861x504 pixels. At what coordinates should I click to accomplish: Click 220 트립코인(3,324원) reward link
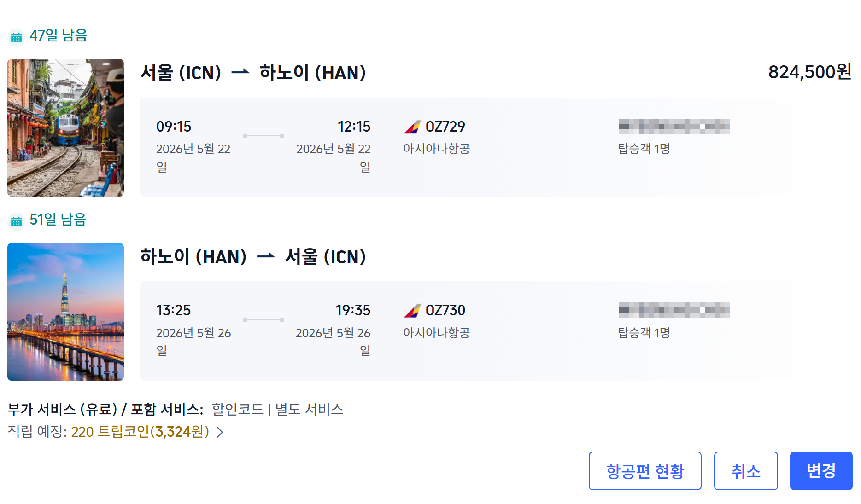pos(140,432)
